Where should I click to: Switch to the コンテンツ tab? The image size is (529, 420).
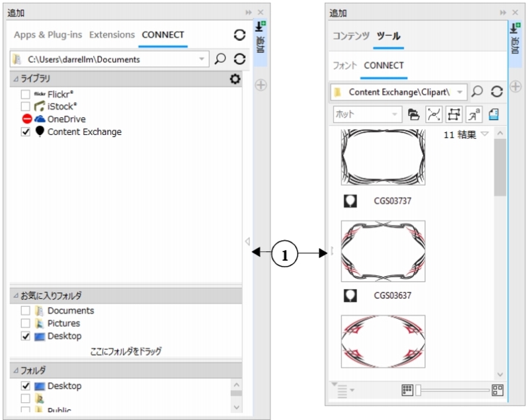click(x=351, y=36)
